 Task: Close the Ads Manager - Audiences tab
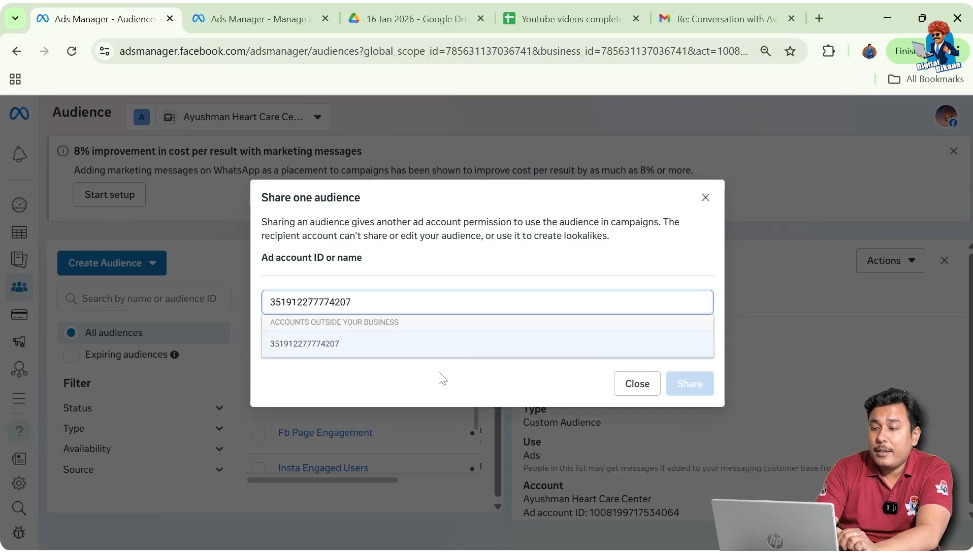point(169,19)
